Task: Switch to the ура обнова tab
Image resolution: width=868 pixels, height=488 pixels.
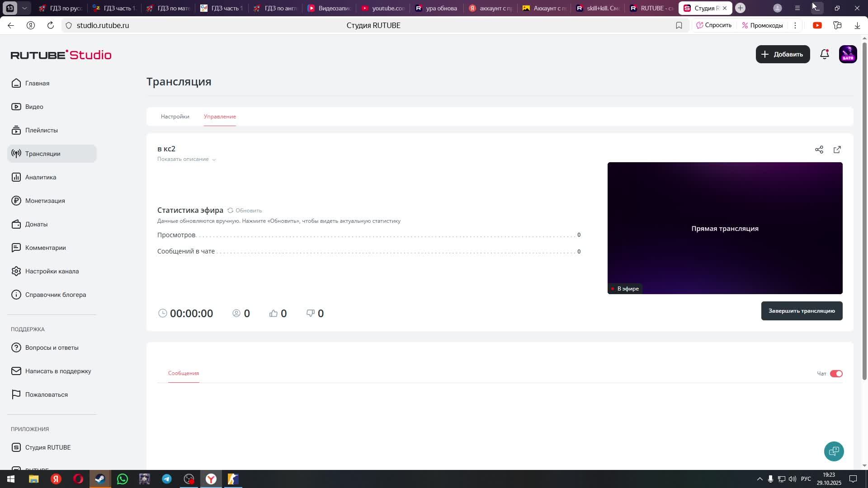Action: pos(437,8)
